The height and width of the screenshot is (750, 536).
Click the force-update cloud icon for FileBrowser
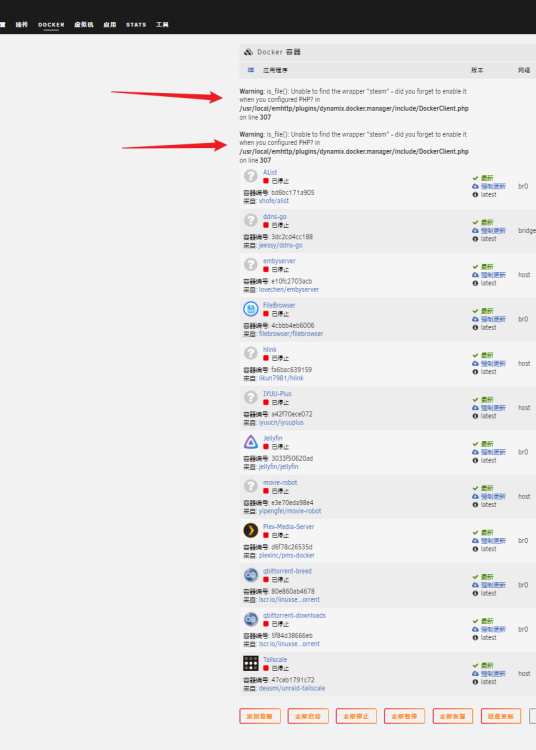[475, 319]
